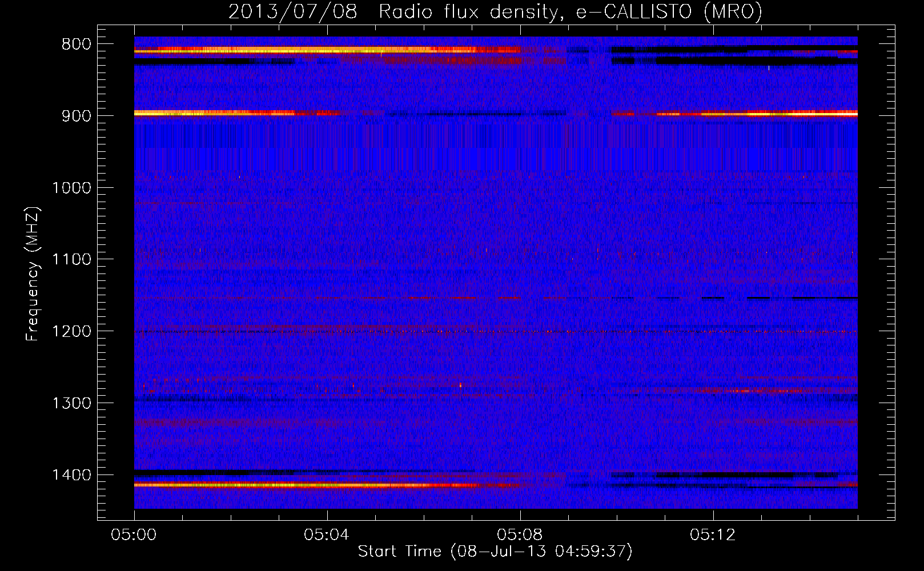This screenshot has height=571, width=924.
Task: Click the 05:12 time tick label
Action: (x=713, y=535)
